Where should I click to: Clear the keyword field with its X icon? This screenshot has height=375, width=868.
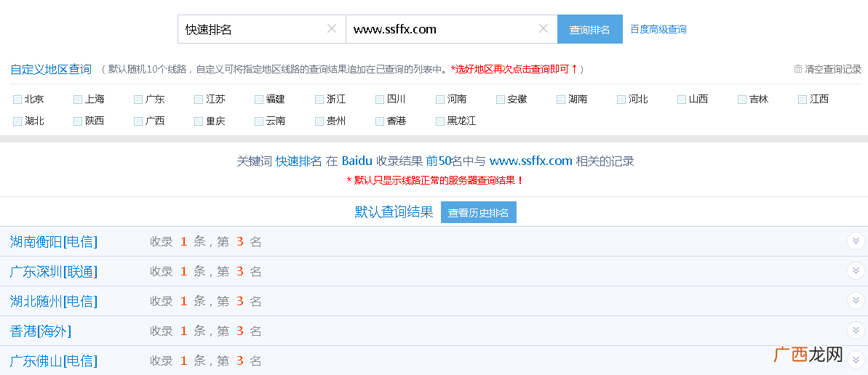coord(332,29)
